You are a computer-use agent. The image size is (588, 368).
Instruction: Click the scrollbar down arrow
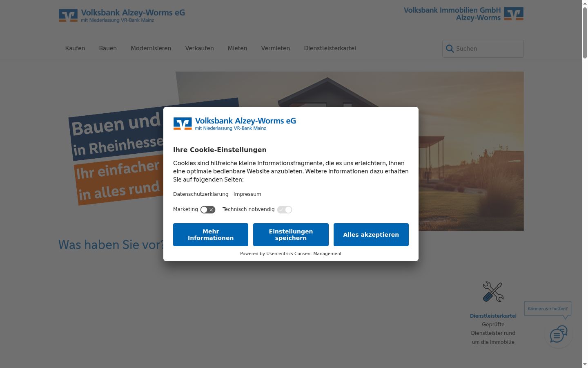pos(585,364)
